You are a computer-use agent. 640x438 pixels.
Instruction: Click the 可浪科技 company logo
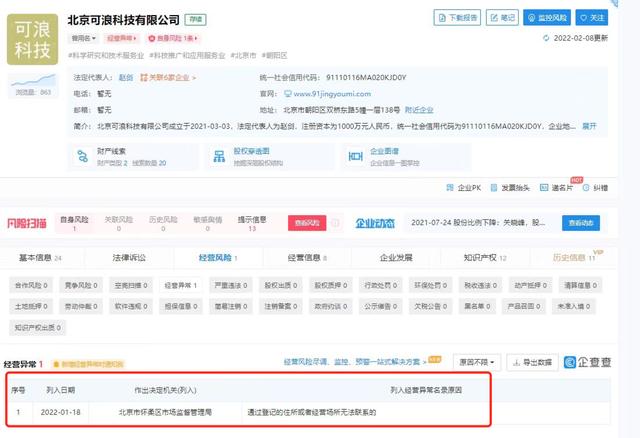32,39
